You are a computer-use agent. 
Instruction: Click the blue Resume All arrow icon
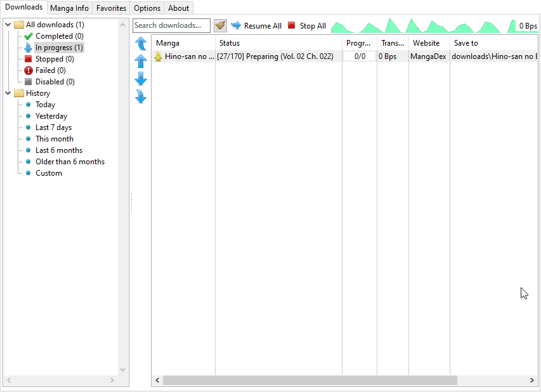pyautogui.click(x=236, y=25)
